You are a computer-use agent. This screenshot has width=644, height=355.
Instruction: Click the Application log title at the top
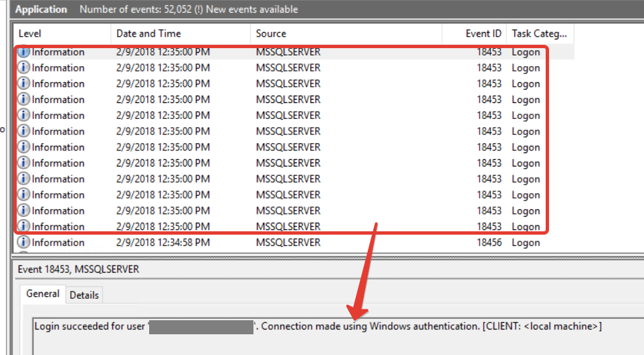pyautogui.click(x=41, y=9)
